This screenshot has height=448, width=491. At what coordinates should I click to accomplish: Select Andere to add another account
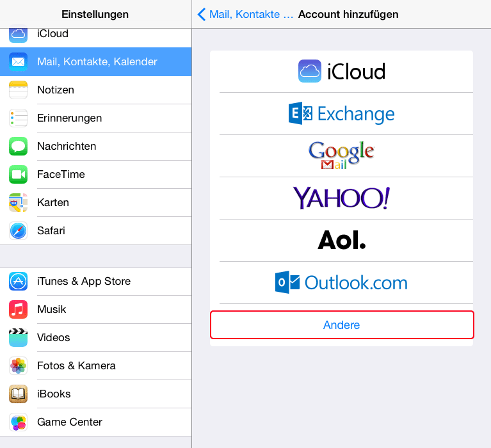click(x=342, y=325)
